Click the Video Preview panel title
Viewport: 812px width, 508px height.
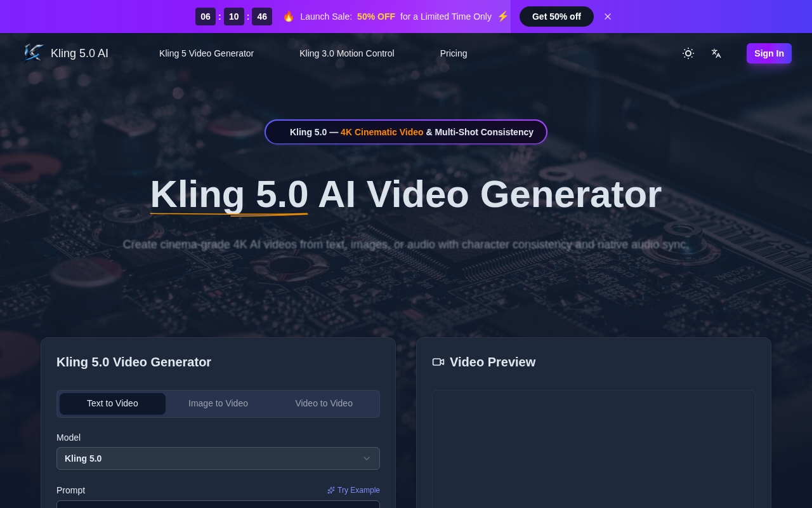click(x=492, y=362)
